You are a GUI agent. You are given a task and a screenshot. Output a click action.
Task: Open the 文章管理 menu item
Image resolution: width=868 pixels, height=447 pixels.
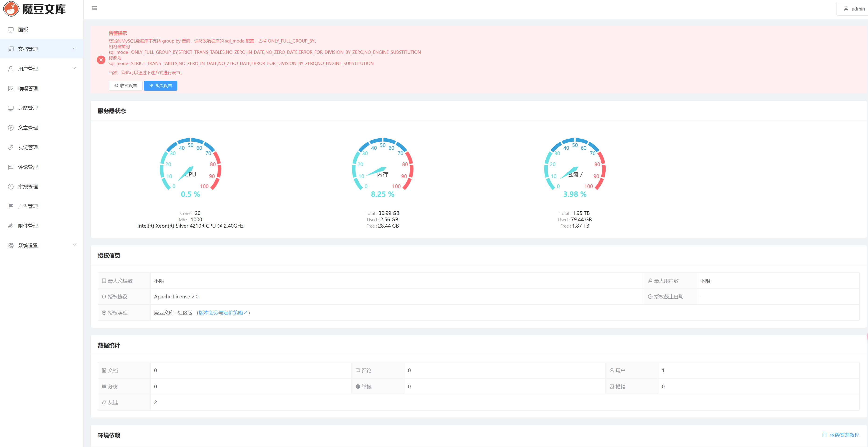[42, 128]
